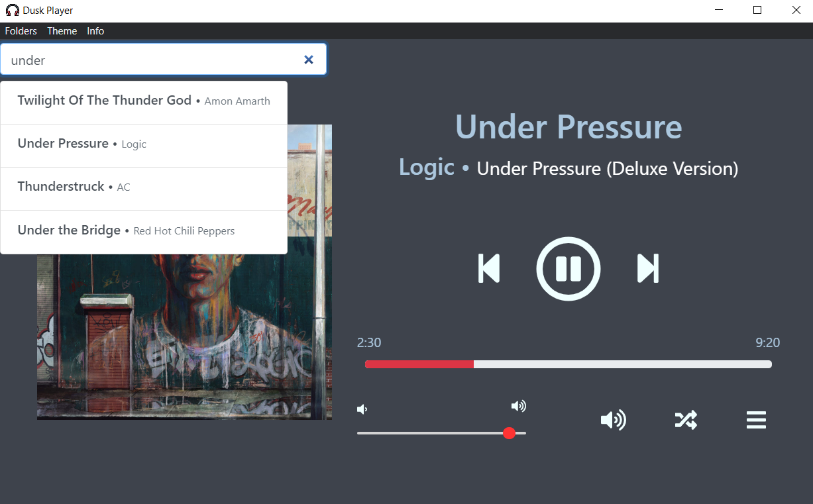Image resolution: width=813 pixels, height=504 pixels.
Task: Pause playback with the center pause button
Action: 568,268
